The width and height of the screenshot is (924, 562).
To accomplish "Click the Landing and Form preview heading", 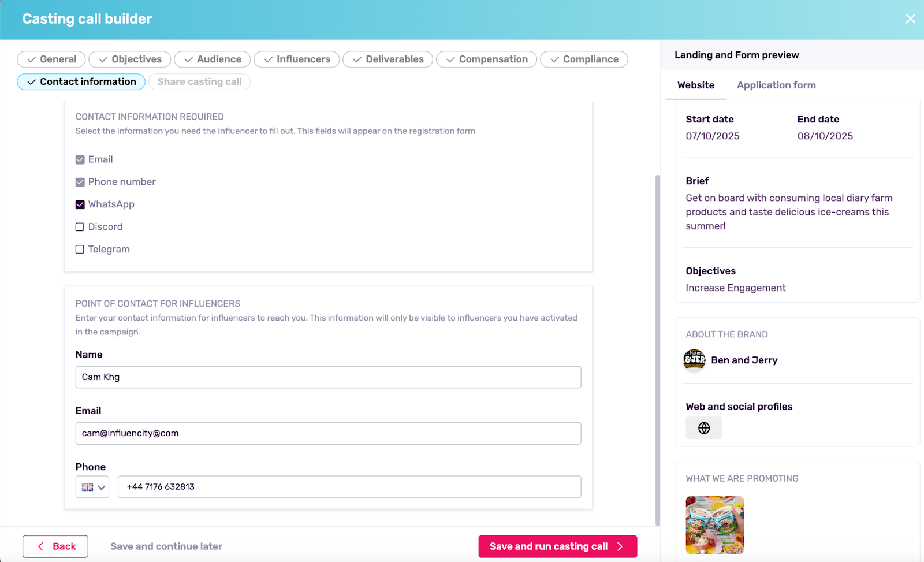I will [x=737, y=55].
